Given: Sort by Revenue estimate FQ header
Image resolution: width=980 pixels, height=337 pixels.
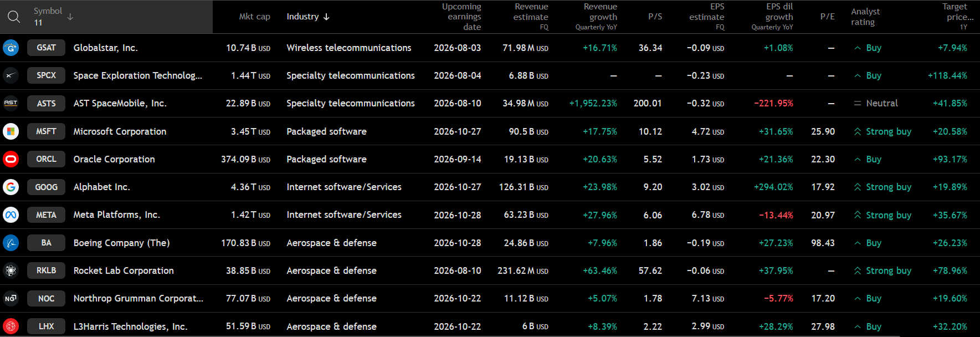Looking at the screenshot, I should 531,17.
